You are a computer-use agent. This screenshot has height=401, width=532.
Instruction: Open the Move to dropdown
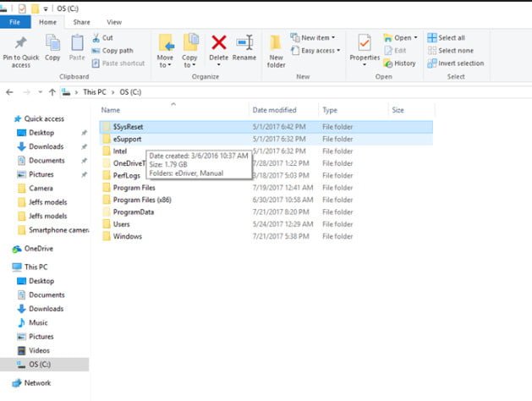point(165,51)
